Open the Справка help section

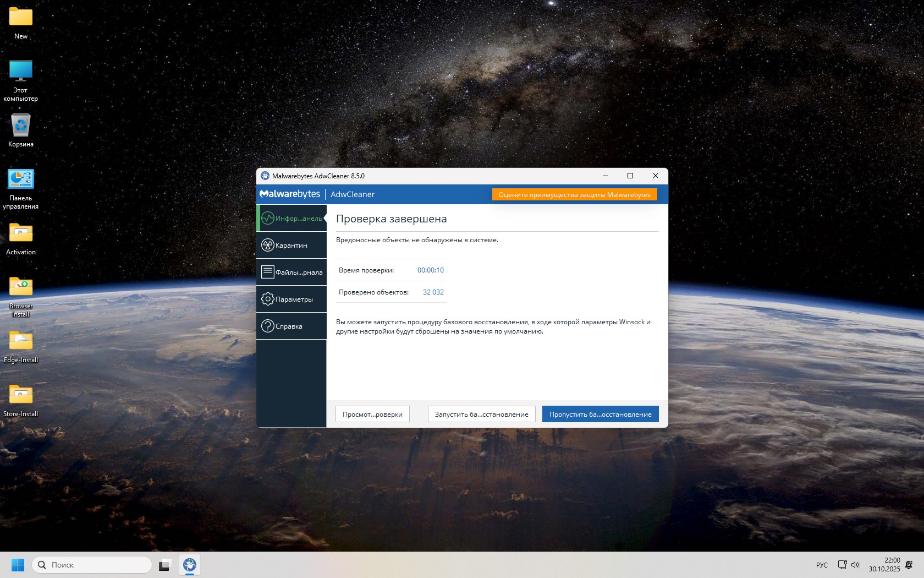[291, 326]
